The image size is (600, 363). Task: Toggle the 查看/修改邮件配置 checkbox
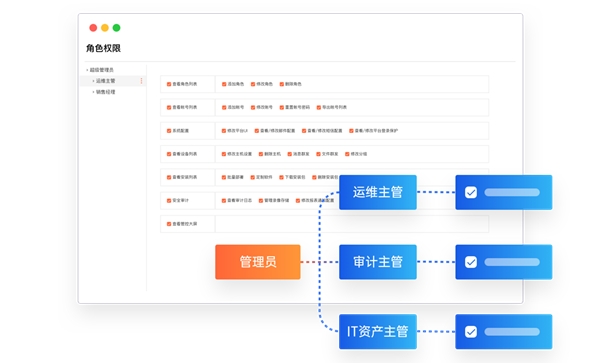(257, 131)
